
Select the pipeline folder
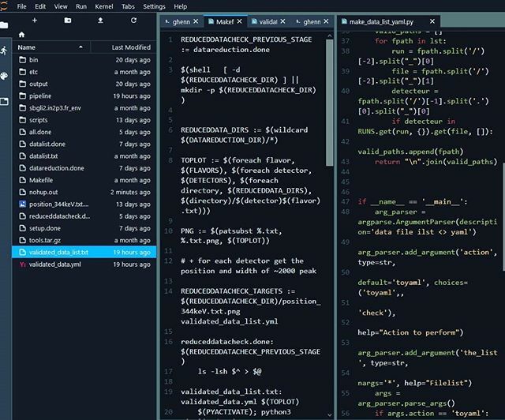(x=84, y=96)
